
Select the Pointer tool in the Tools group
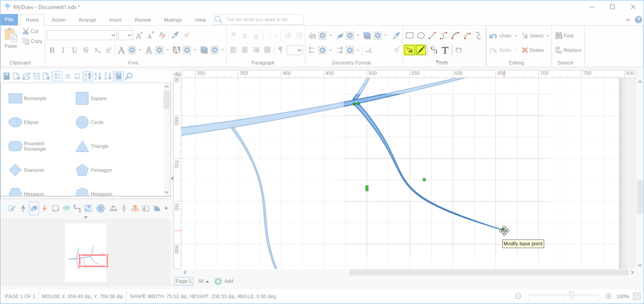tap(409, 50)
